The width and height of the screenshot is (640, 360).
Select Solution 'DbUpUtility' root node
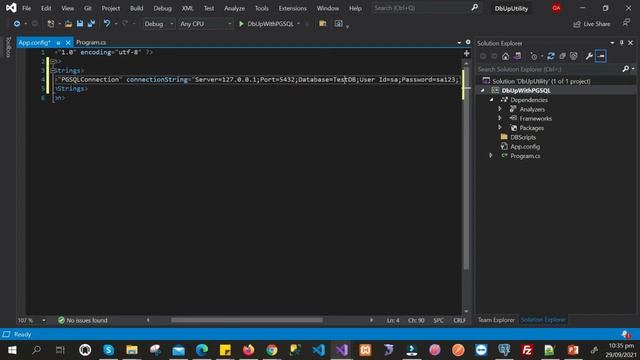(x=541, y=81)
